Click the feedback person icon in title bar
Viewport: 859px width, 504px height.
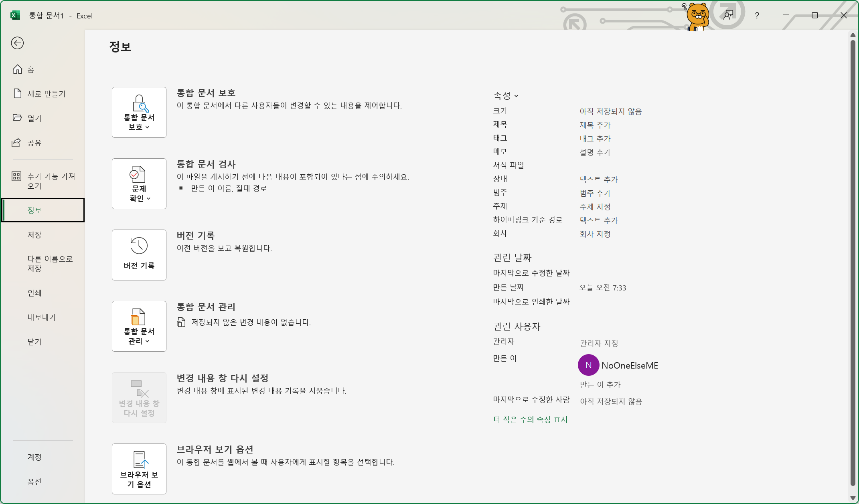click(x=728, y=16)
